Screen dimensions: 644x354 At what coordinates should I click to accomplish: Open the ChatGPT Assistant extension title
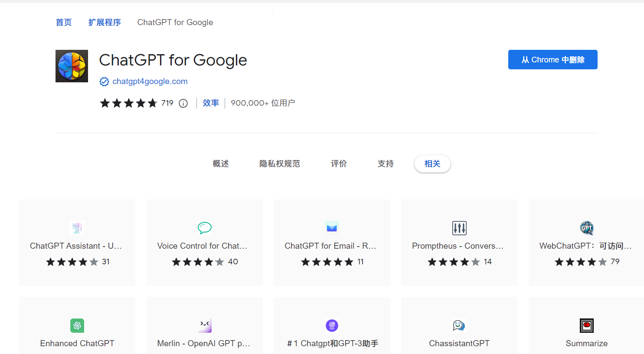point(76,246)
